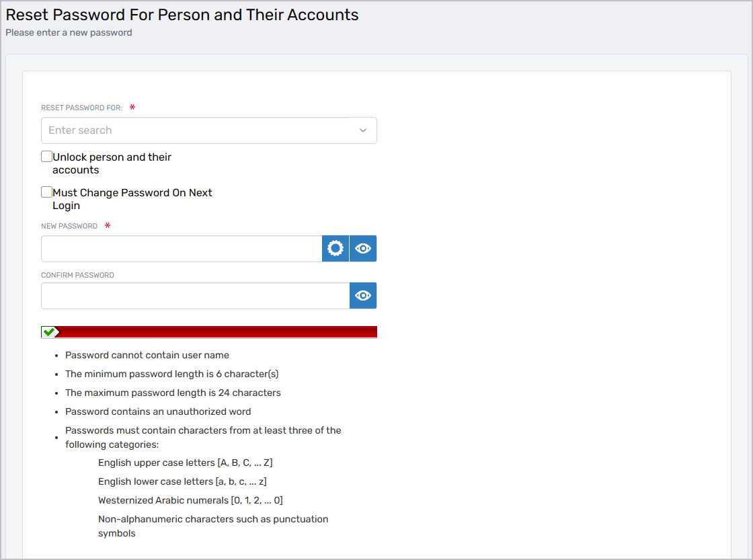Select the "Please enter a new password" subtitle
Viewport: 753px width, 560px height.
pyautogui.click(x=68, y=32)
